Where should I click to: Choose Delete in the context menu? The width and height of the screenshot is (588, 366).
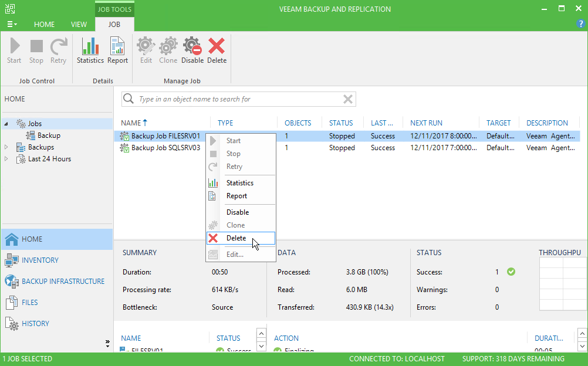pyautogui.click(x=241, y=238)
